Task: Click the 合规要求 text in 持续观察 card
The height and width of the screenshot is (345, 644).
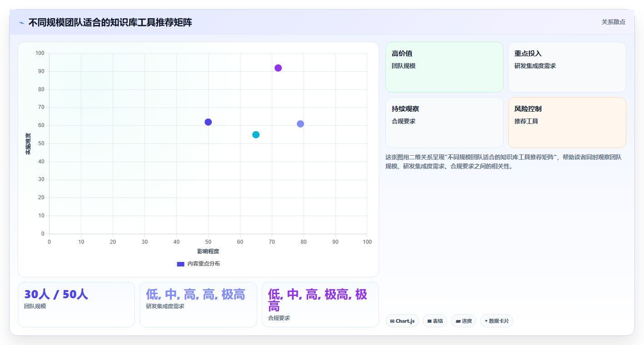Action: tap(404, 121)
